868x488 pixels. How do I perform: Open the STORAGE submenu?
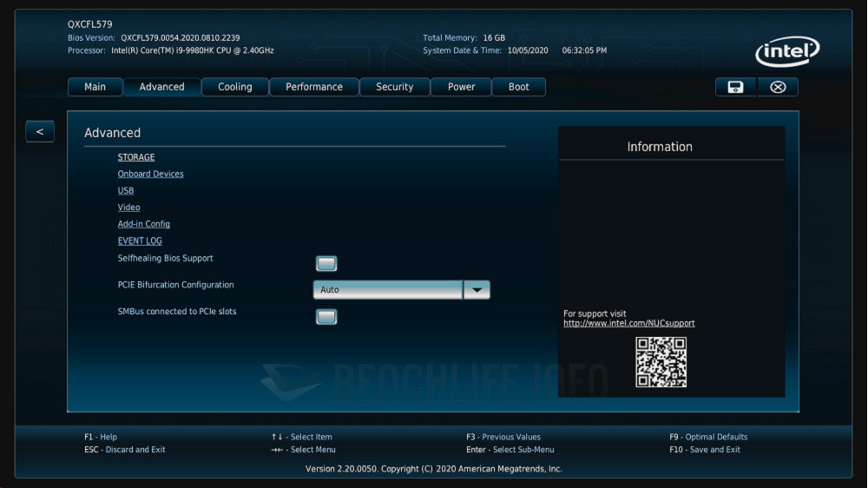[136, 157]
